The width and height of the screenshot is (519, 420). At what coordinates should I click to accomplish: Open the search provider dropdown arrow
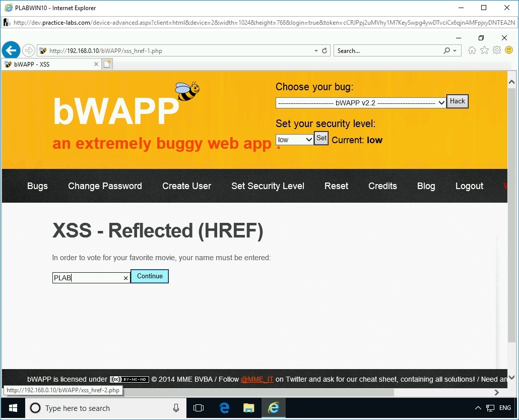point(455,50)
